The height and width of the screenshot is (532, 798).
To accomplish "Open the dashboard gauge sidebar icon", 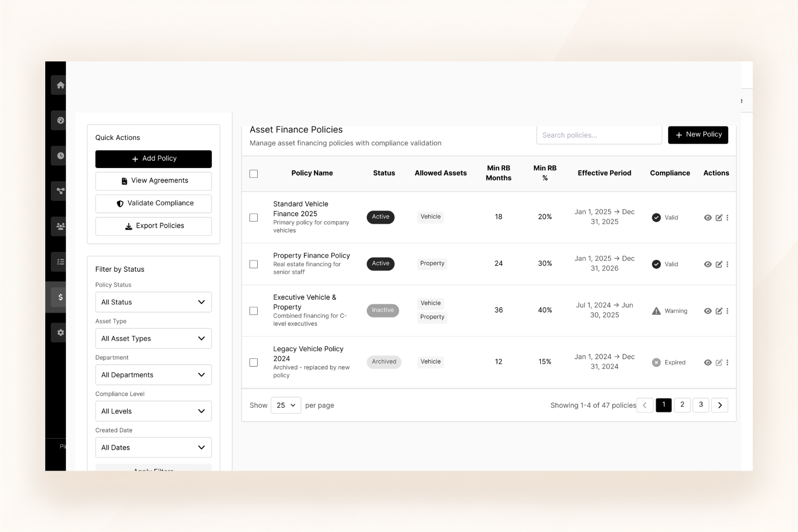I will tap(60, 121).
